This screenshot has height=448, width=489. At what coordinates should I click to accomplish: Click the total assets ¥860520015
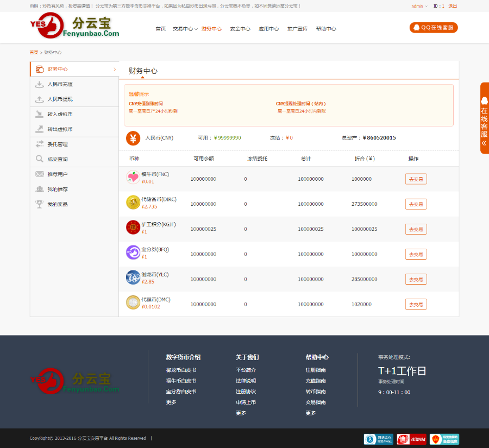[379, 138]
